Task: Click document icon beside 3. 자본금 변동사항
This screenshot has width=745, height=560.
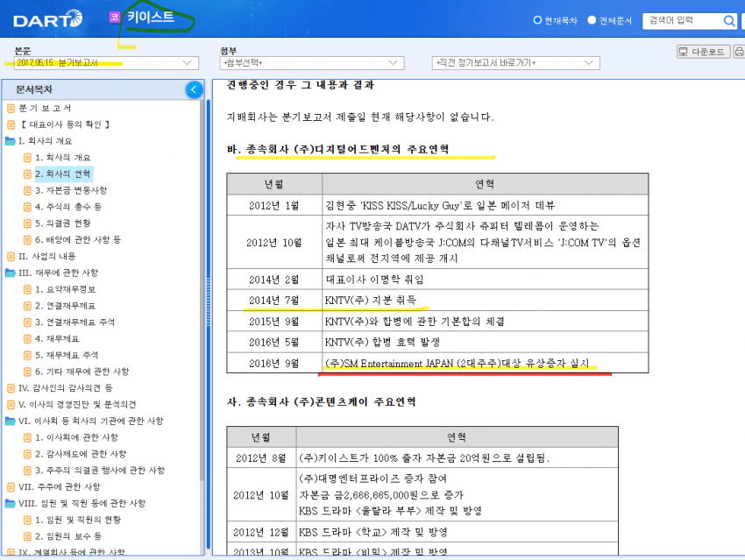Action: click(27, 190)
